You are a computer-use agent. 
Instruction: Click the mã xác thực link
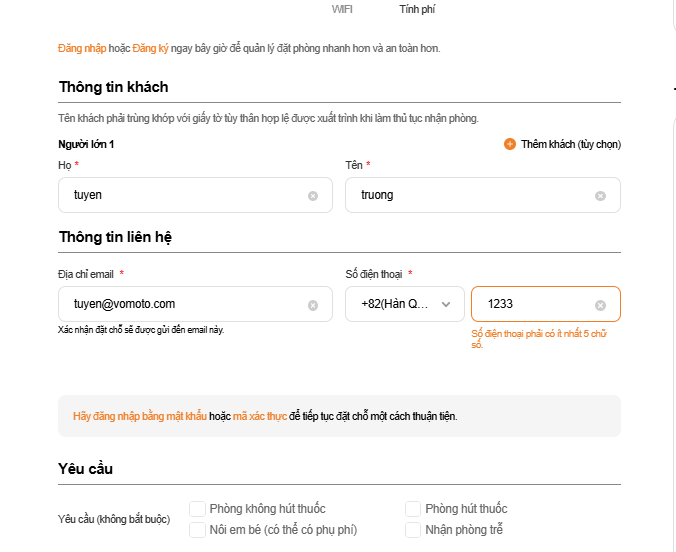click(x=260, y=416)
